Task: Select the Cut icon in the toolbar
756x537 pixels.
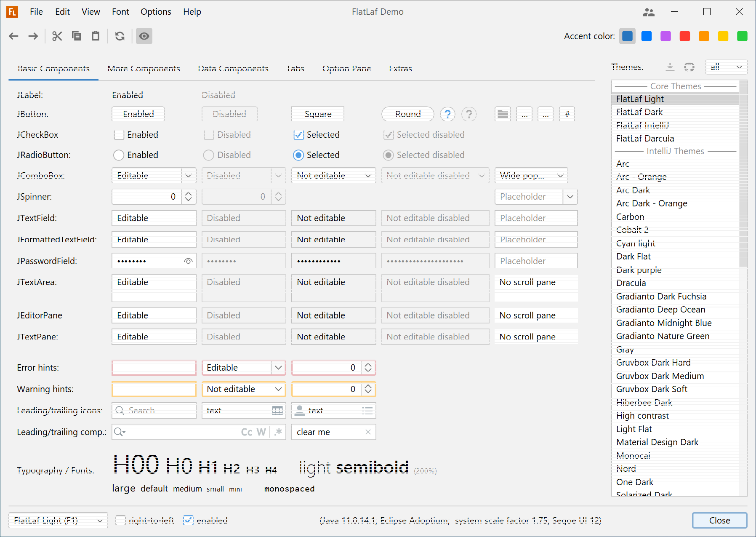Action: pyautogui.click(x=57, y=36)
